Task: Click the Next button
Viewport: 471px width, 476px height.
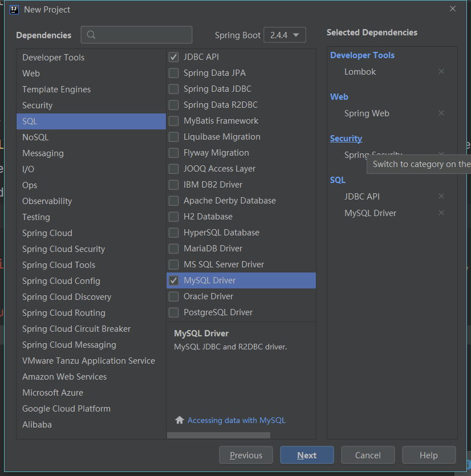Action: 307,455
